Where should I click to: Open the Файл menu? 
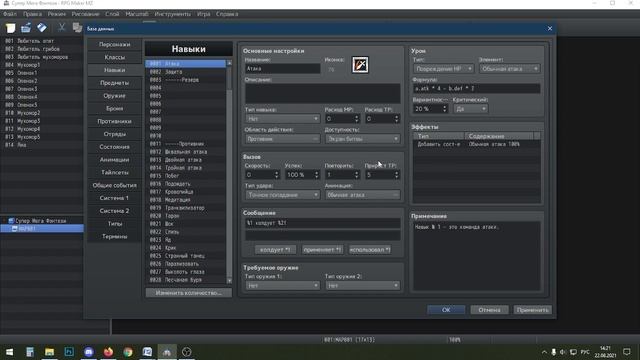[10, 14]
